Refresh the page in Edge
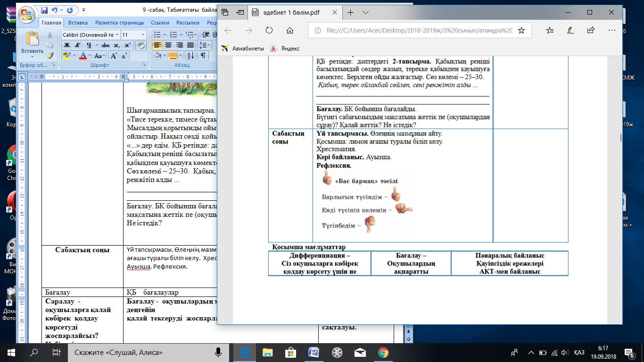Screen dimensions: 644x362 pos(269,30)
